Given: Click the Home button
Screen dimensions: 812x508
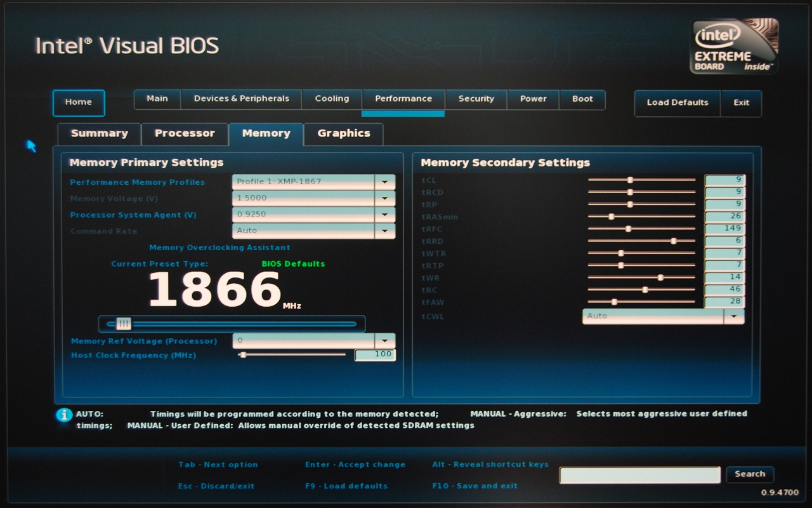Looking at the screenshot, I should pos(79,102).
